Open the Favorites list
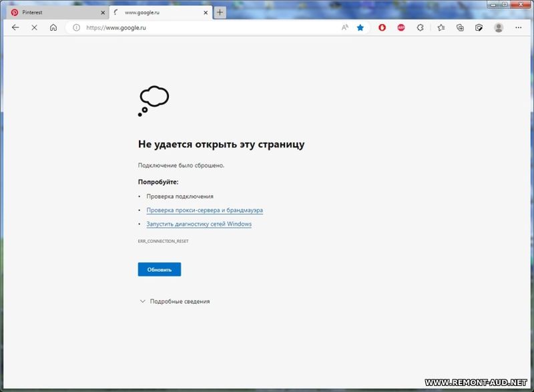The height and width of the screenshot is (392, 534). pos(441,27)
